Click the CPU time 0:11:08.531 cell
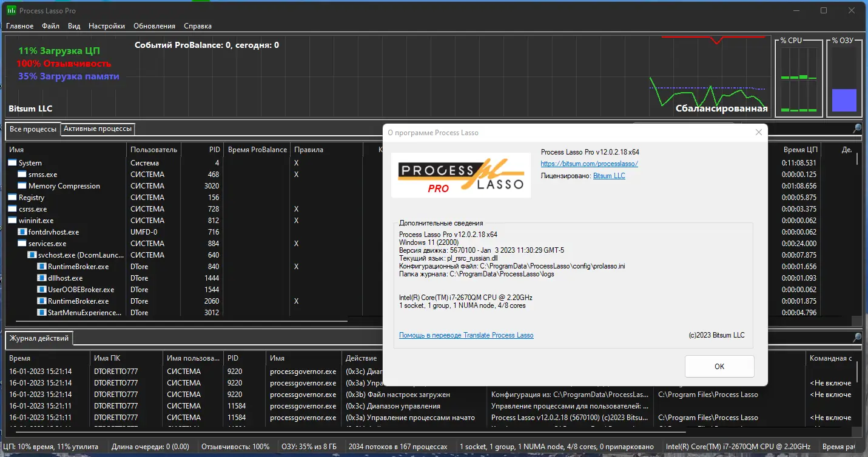Image resolution: width=868 pixels, height=457 pixels. tap(799, 163)
